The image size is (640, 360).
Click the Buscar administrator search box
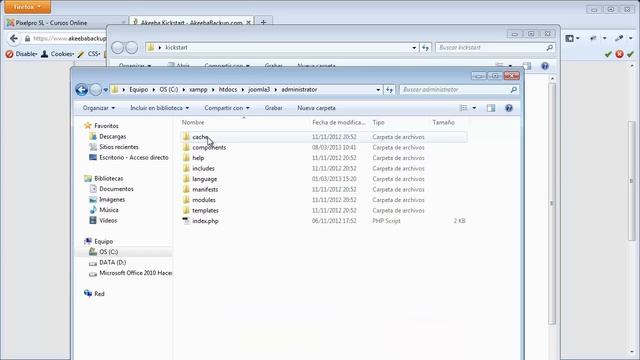click(459, 90)
